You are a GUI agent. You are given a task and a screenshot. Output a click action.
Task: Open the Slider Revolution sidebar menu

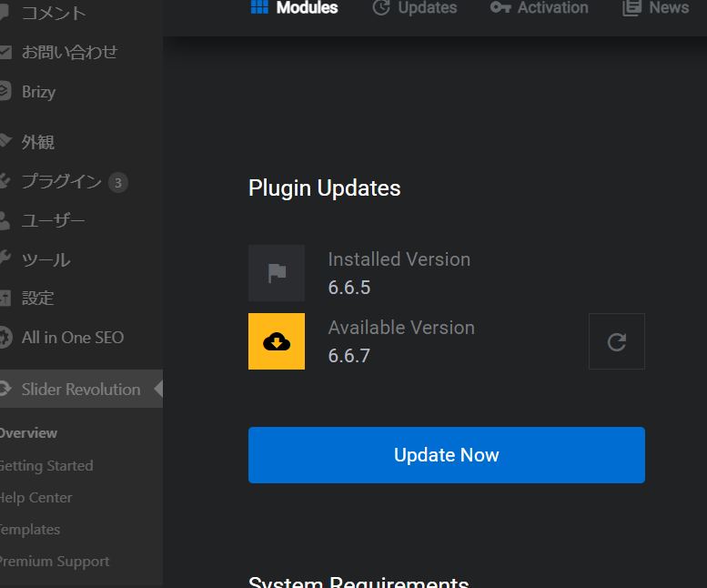click(80, 390)
